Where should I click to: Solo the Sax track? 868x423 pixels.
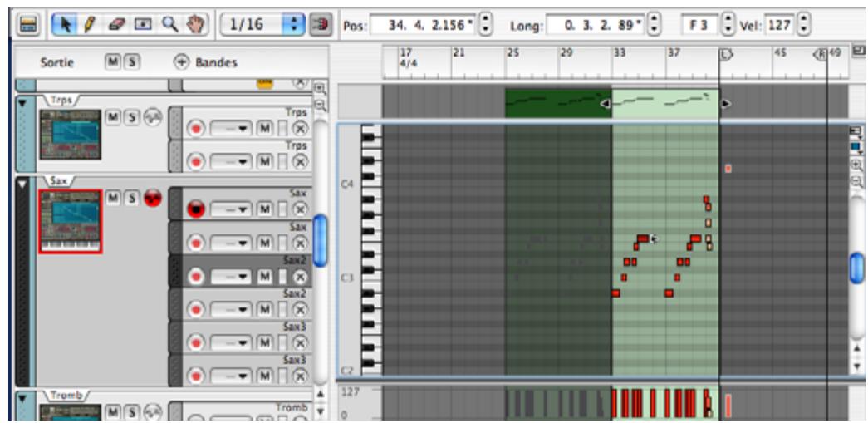click(132, 197)
